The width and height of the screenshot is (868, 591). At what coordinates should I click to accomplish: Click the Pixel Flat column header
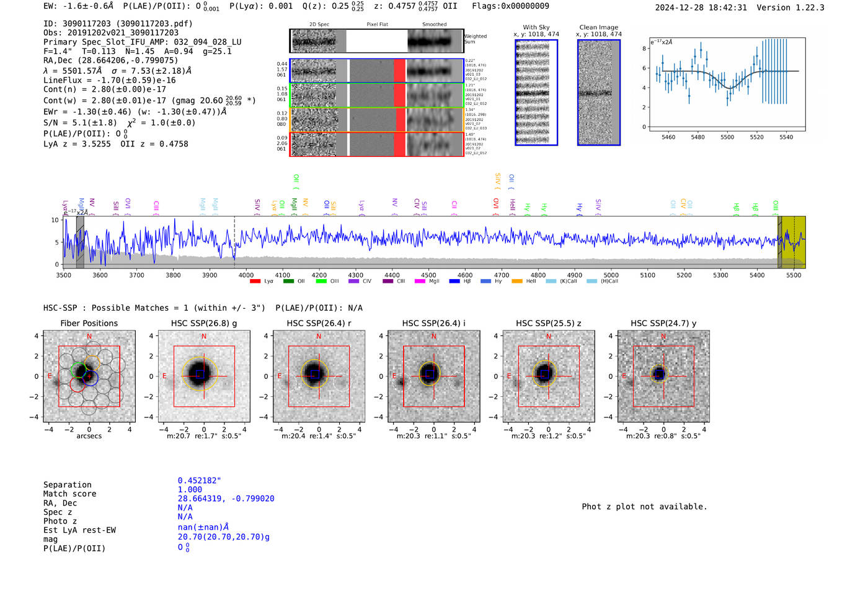[378, 25]
